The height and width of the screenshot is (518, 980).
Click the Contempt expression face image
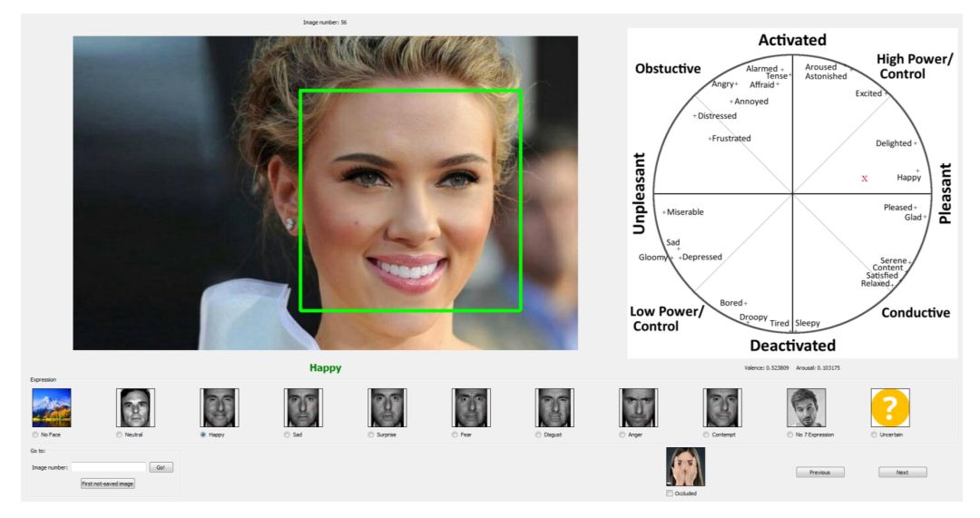point(722,407)
